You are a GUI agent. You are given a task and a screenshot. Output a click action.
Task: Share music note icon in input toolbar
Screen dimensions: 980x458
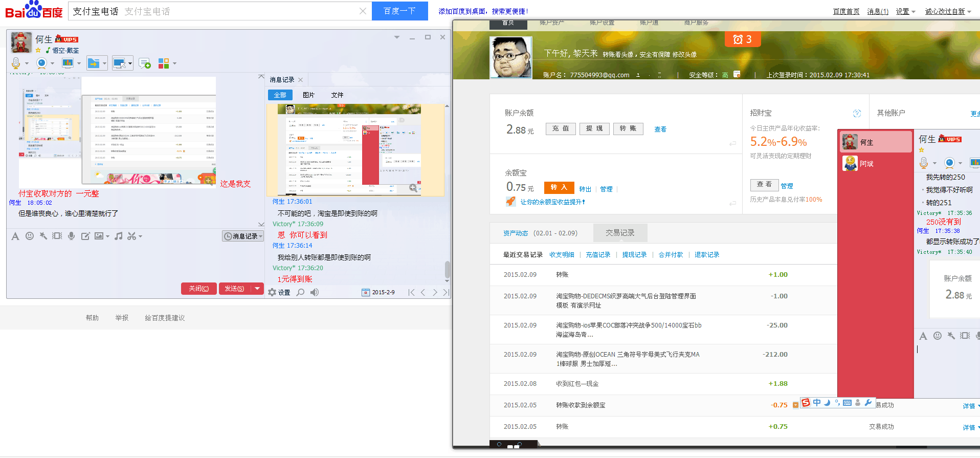click(x=119, y=236)
